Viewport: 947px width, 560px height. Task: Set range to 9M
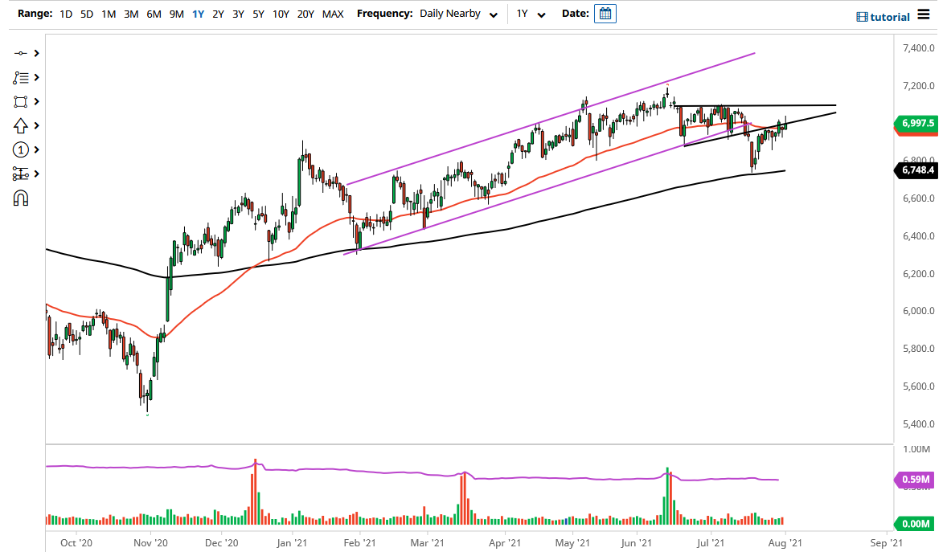pos(176,14)
